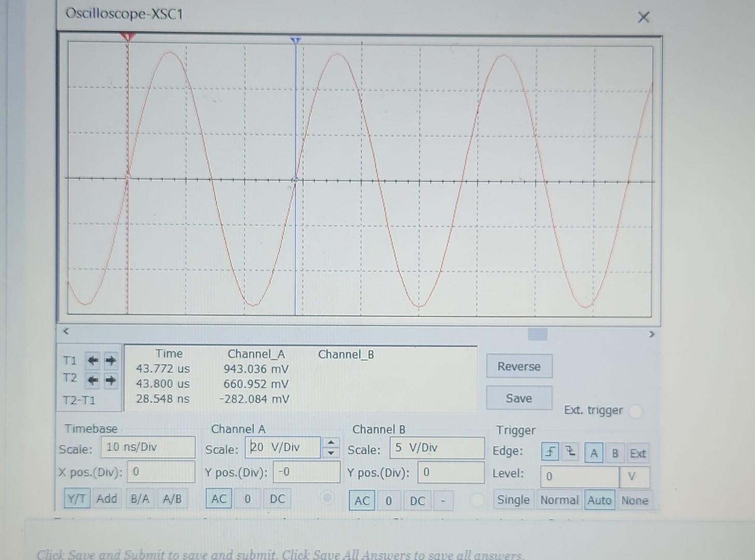The height and width of the screenshot is (560, 755).
Task: Switch to B/A display mode
Action: click(139, 499)
